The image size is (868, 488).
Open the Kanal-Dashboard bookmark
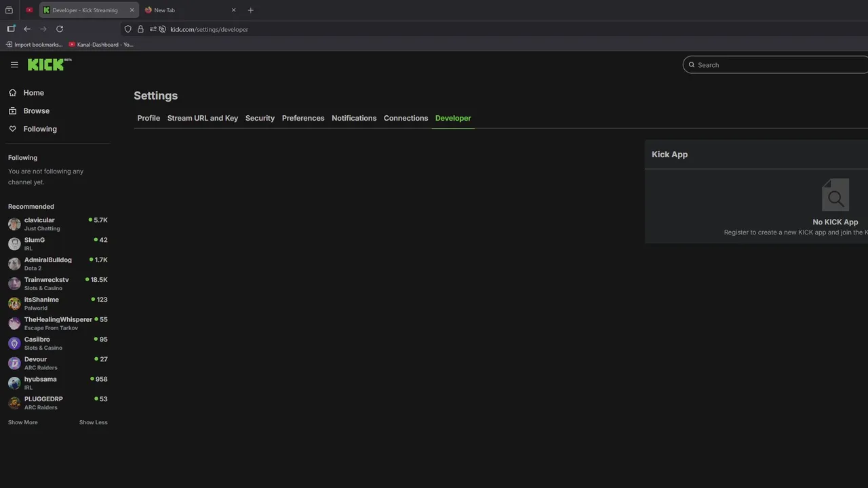pos(101,45)
